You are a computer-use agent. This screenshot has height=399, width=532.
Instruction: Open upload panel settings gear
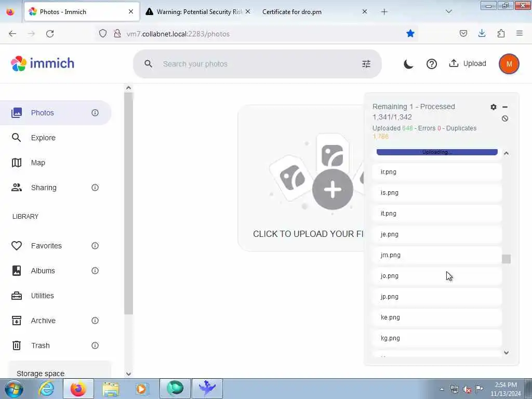494,107
